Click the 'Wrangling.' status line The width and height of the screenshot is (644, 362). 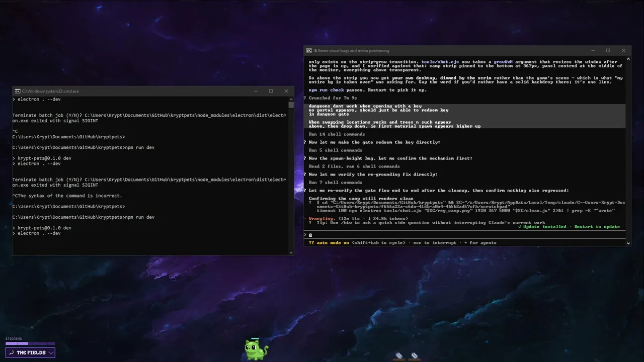(358, 219)
